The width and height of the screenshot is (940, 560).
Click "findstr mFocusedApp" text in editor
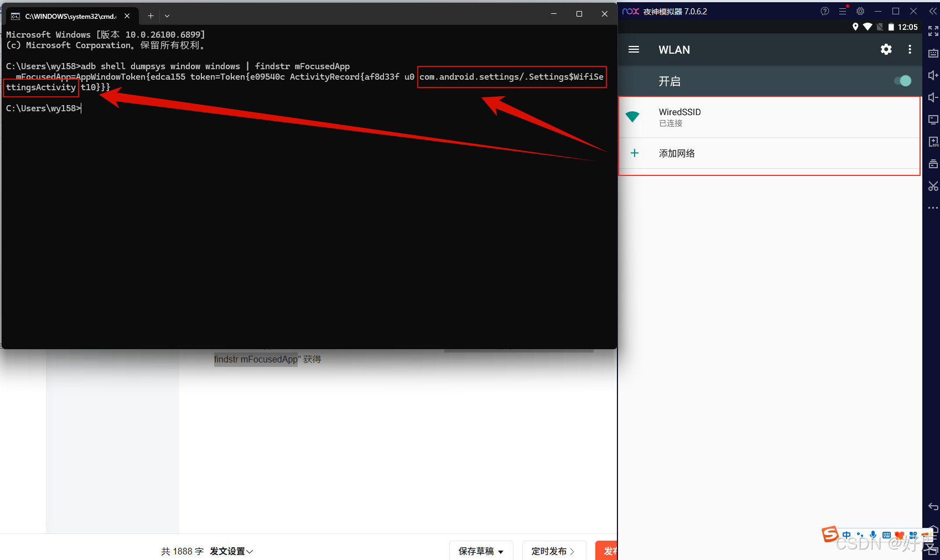coord(256,359)
